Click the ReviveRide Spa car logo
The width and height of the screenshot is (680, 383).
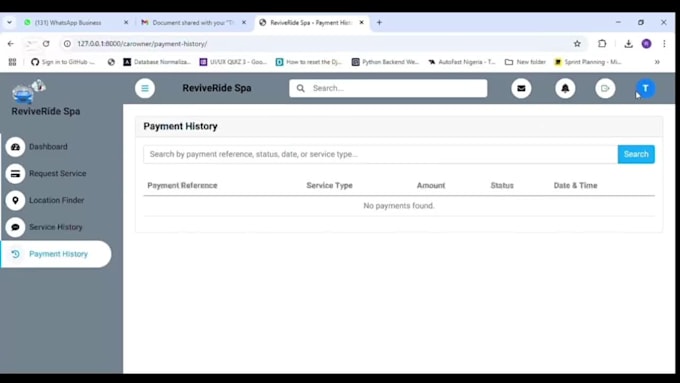pyautogui.click(x=28, y=91)
